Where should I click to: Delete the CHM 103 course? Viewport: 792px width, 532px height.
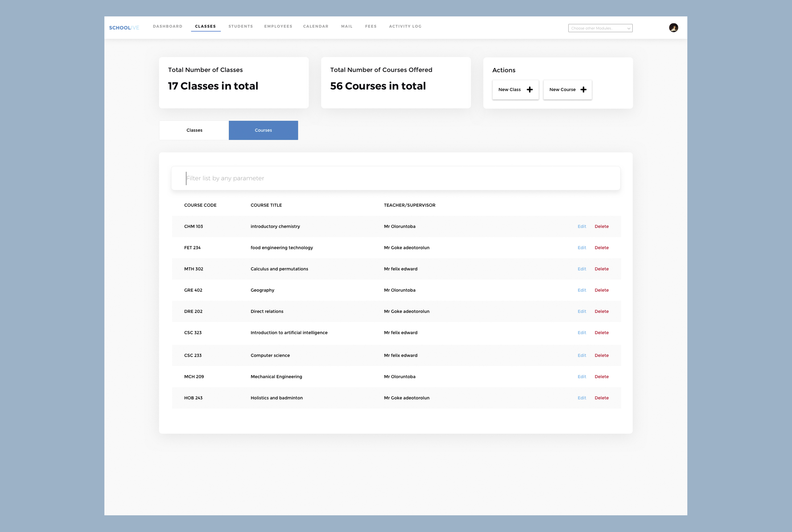click(602, 226)
